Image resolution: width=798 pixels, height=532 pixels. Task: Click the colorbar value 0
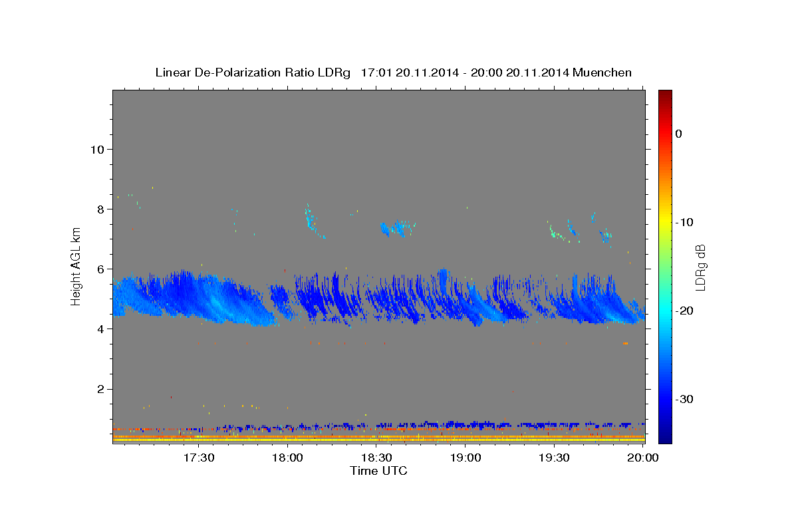pyautogui.click(x=678, y=134)
